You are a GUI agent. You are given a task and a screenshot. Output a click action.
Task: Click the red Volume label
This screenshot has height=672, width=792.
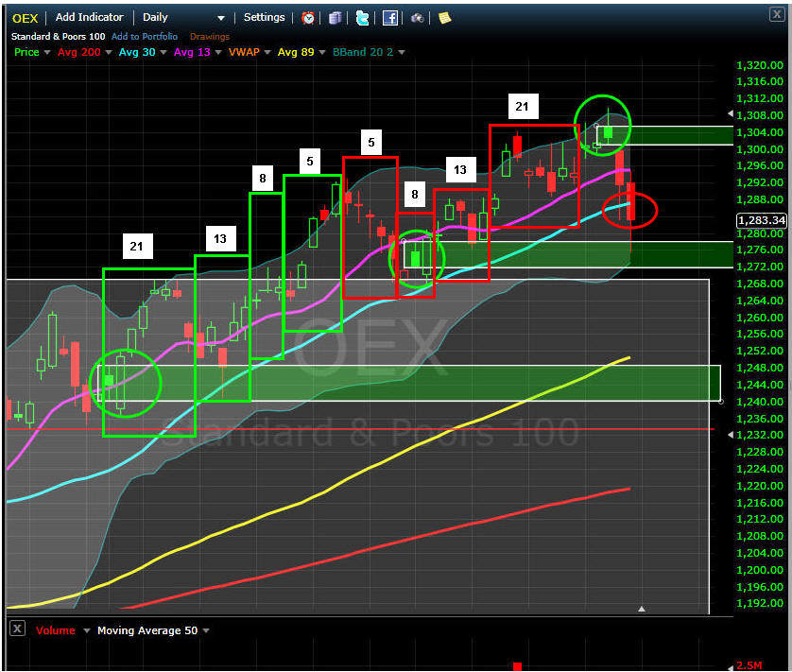[x=56, y=630]
